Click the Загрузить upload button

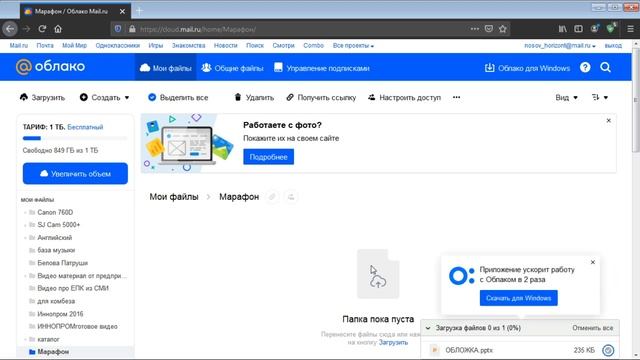(x=42, y=98)
